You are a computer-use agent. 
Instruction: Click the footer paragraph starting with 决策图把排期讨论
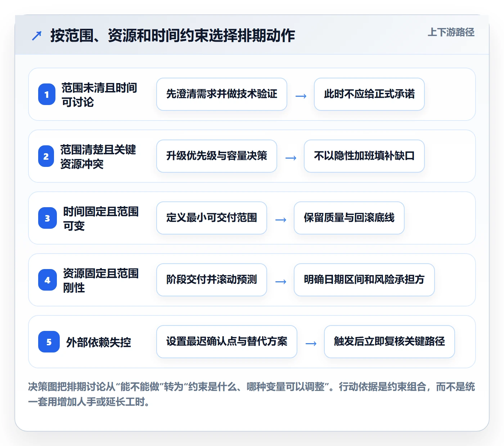click(x=252, y=394)
